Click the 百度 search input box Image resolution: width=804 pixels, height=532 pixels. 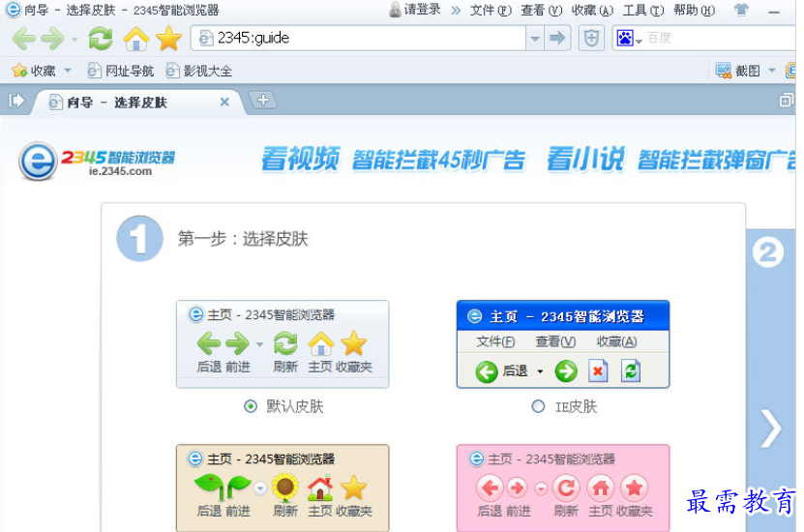click(721, 38)
